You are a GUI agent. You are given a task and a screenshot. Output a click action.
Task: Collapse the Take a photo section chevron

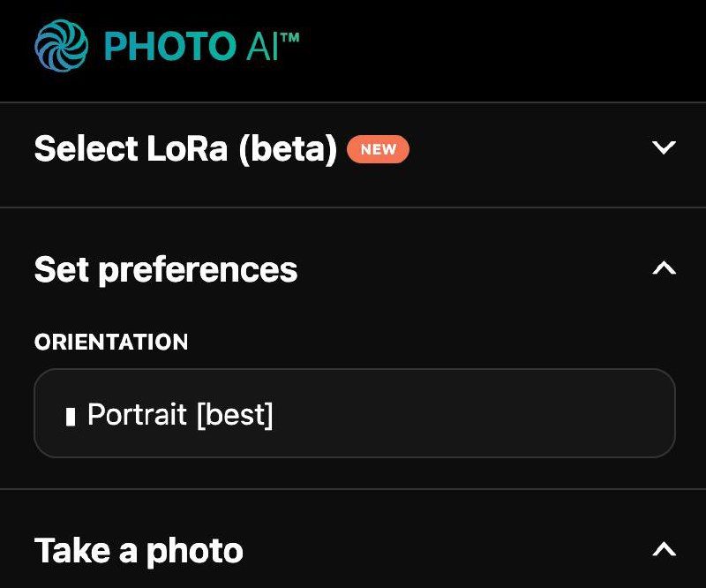click(664, 549)
